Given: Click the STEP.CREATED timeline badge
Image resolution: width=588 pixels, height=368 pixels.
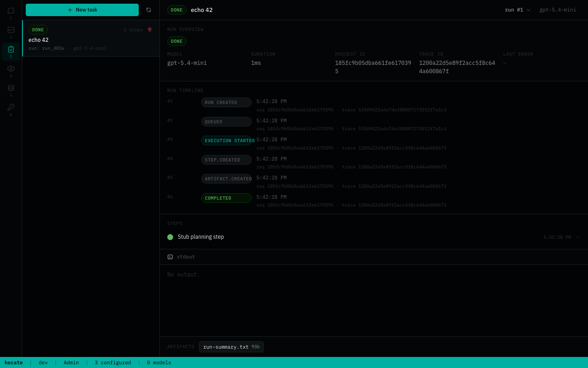Looking at the screenshot, I should point(226,160).
